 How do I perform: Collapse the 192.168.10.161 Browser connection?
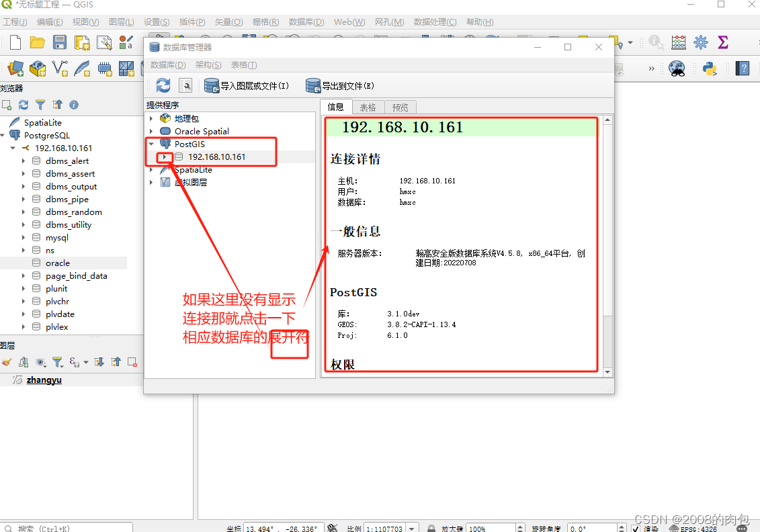pyautogui.click(x=13, y=148)
